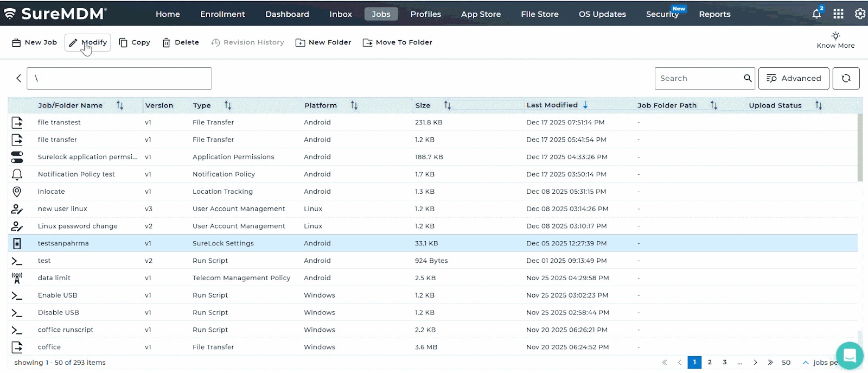This screenshot has width=868, height=373.
Task: Click the back arrow beside the path field
Action: coord(18,78)
